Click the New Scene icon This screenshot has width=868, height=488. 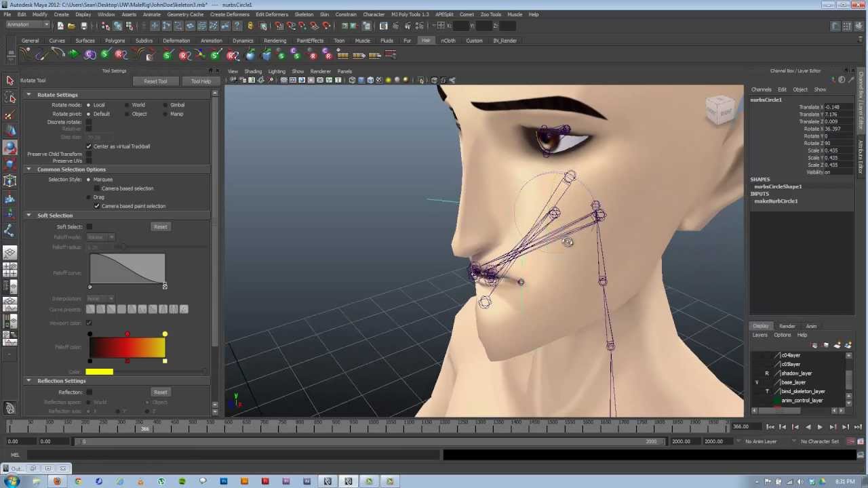(60, 26)
